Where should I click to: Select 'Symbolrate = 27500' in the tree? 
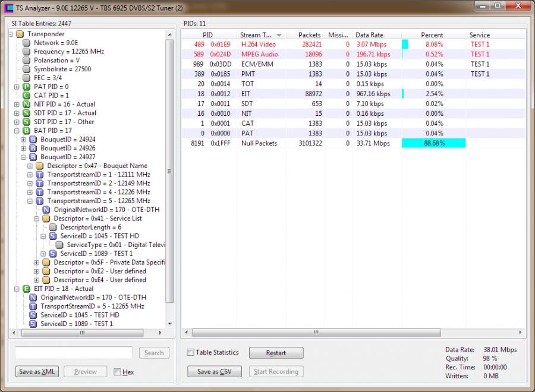[62, 69]
